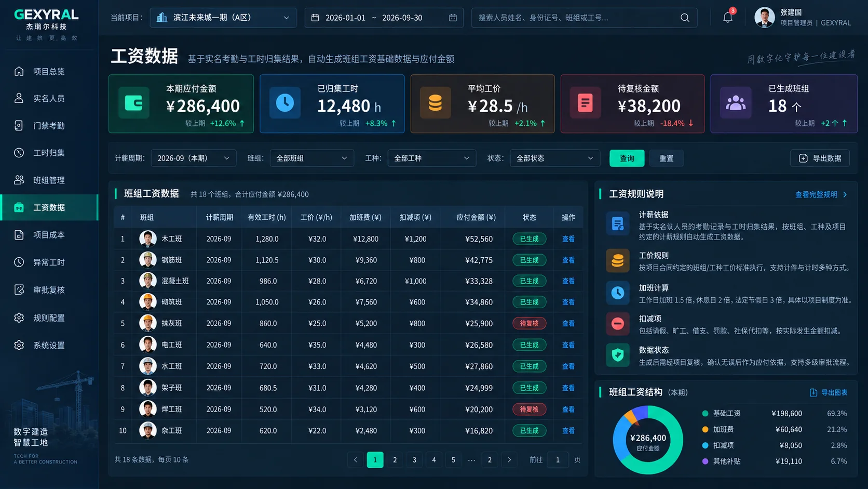Open the notification bell
868x489 pixels.
(x=727, y=17)
